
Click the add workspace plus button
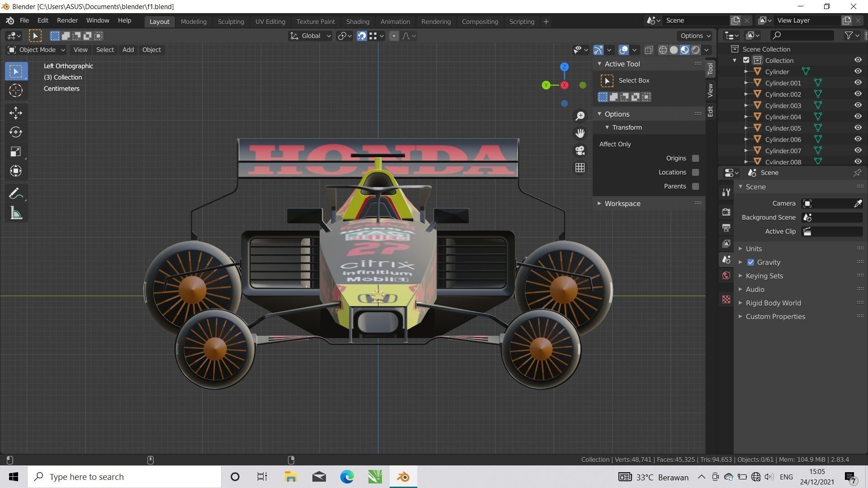[546, 22]
